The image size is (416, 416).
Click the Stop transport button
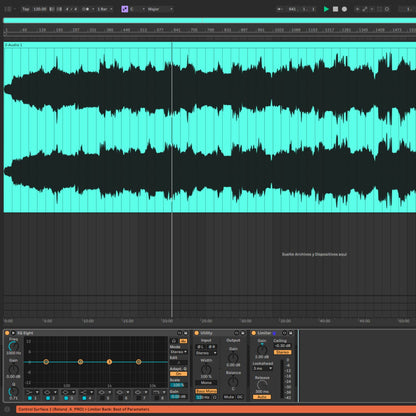pyautogui.click(x=336, y=9)
